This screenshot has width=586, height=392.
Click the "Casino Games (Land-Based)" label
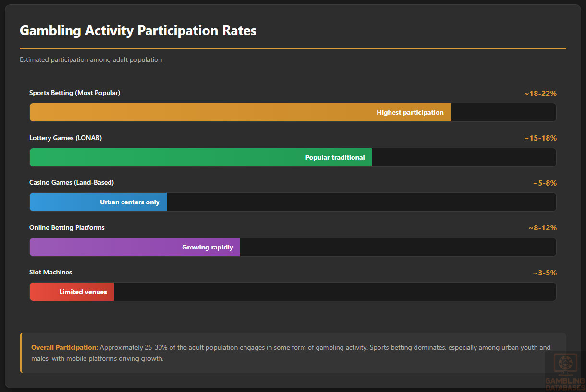point(72,182)
